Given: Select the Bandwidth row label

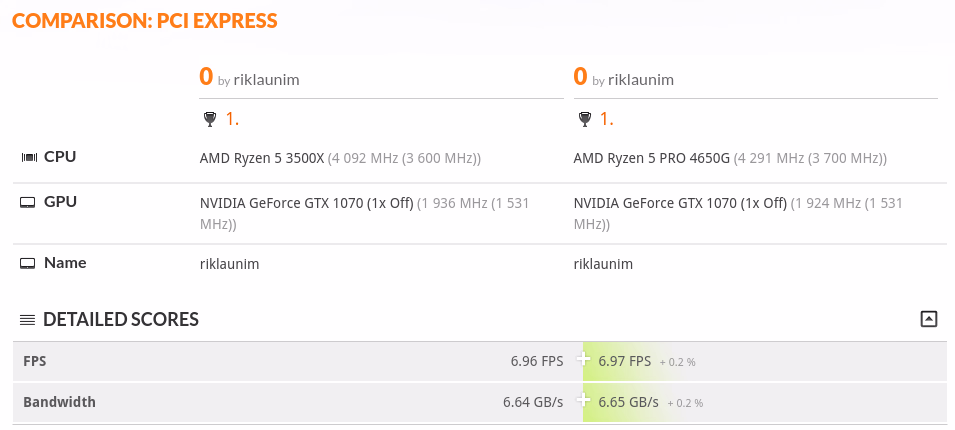Looking at the screenshot, I should coord(59,402).
